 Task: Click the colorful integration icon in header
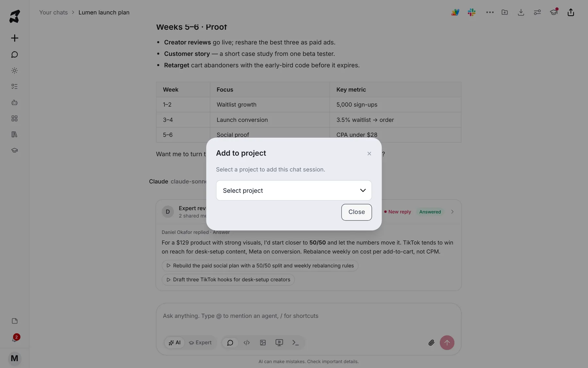coord(455,12)
